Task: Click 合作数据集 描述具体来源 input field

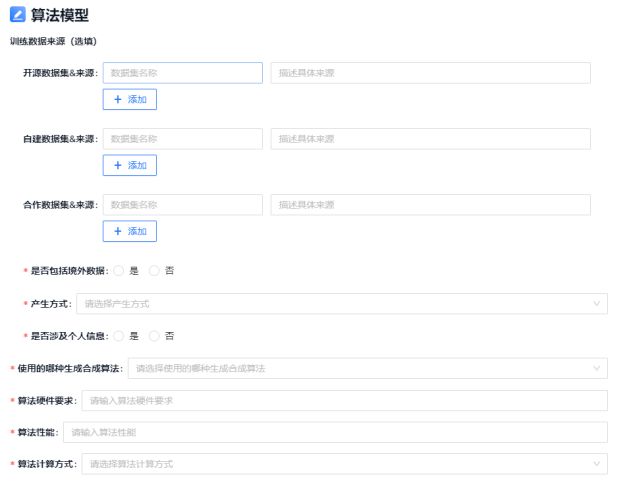Action: pos(430,205)
